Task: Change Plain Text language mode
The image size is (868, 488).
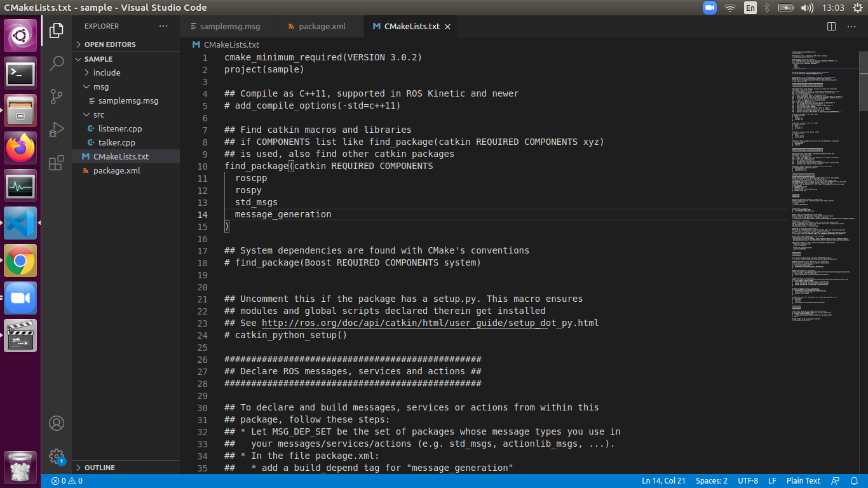Action: tap(803, 481)
